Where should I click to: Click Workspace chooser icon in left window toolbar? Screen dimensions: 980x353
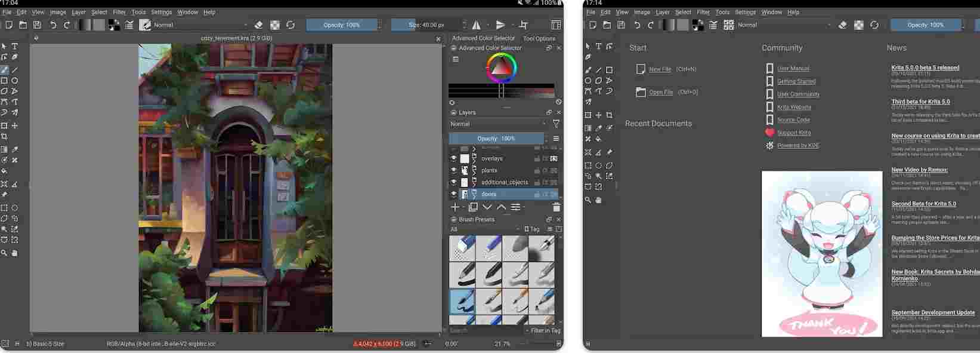point(556,25)
